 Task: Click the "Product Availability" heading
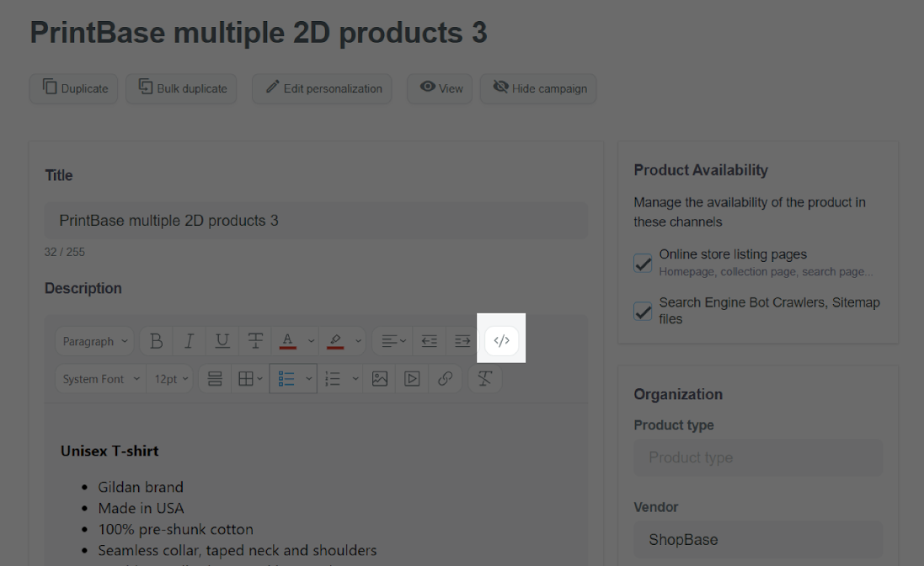[x=702, y=170]
